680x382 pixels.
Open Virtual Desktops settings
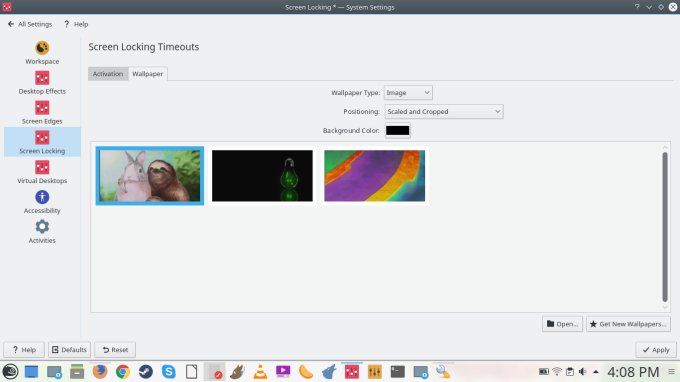[42, 172]
